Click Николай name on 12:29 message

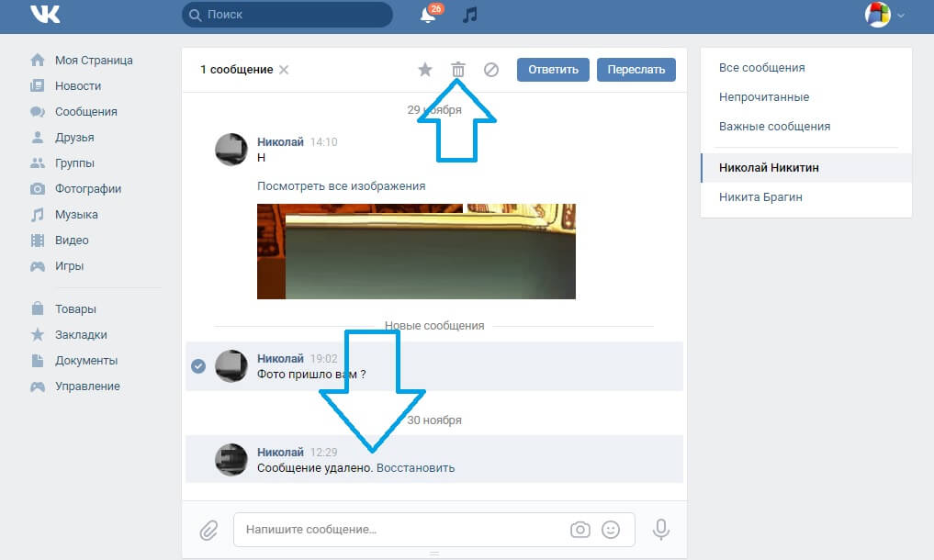point(280,453)
